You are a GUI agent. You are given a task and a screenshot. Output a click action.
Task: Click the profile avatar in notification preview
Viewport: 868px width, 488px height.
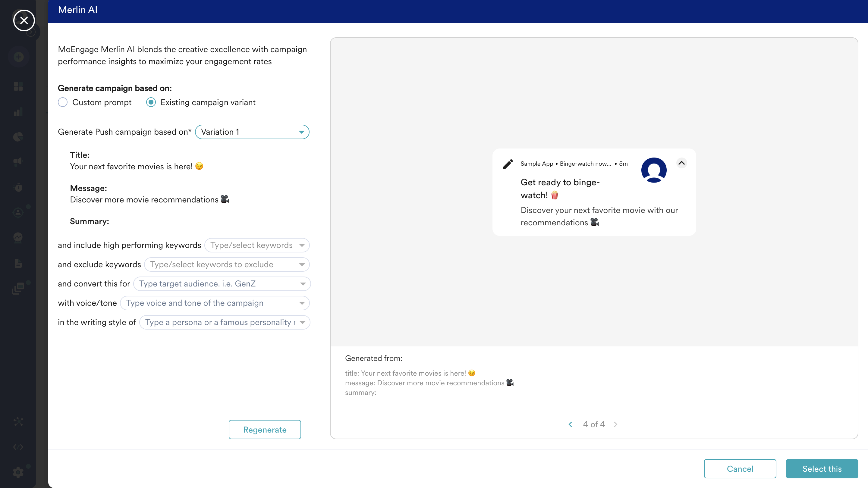(x=654, y=170)
